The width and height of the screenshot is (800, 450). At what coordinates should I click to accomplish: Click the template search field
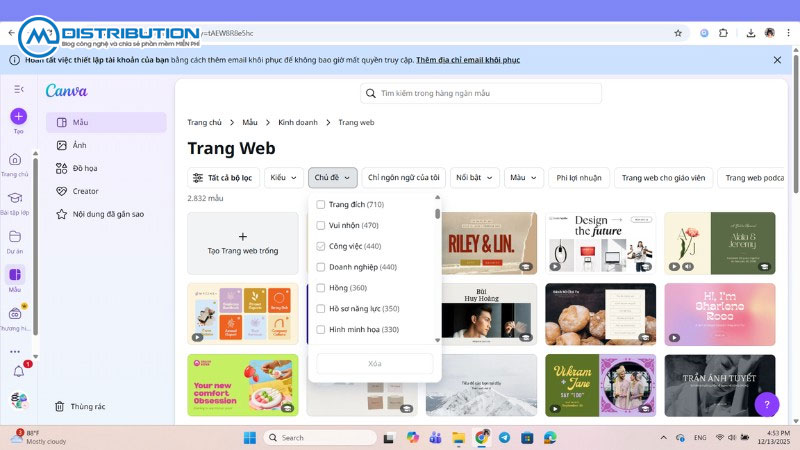(481, 93)
